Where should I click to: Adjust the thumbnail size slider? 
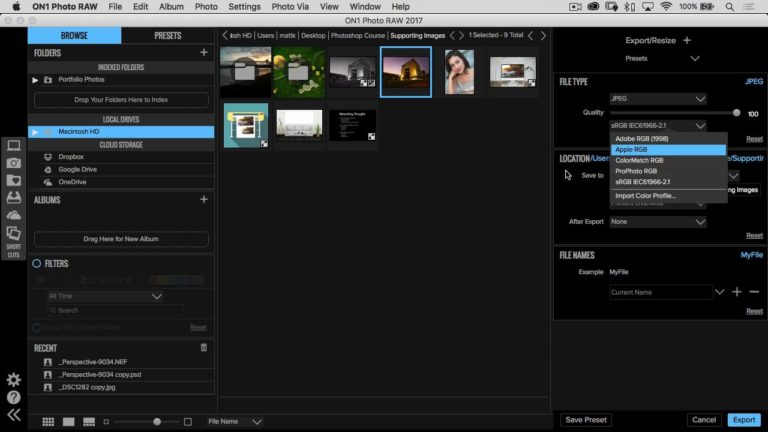pos(157,422)
